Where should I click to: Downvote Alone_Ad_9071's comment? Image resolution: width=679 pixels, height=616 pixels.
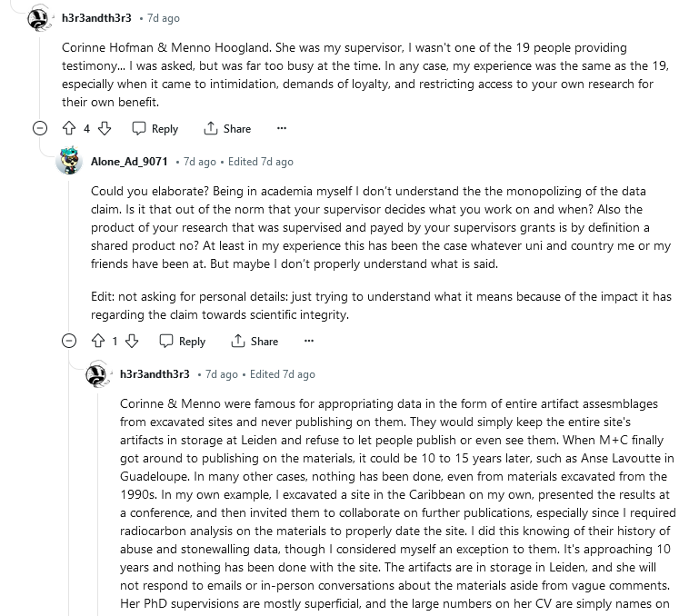click(x=132, y=342)
